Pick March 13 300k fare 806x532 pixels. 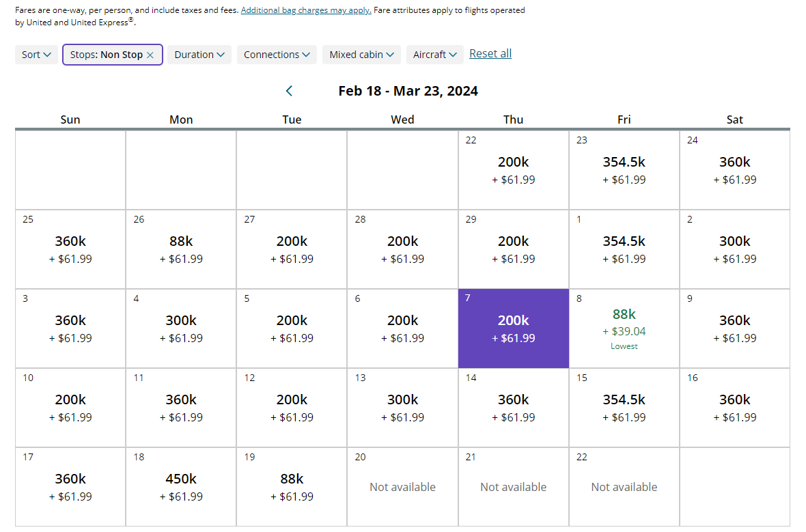pos(402,407)
